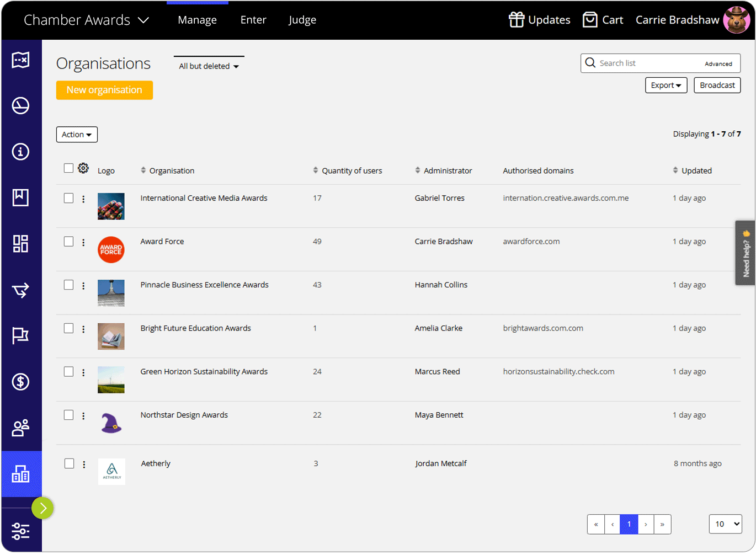The image size is (756, 555).
Task: Expand the sidebar with green arrow
Action: (x=42, y=508)
